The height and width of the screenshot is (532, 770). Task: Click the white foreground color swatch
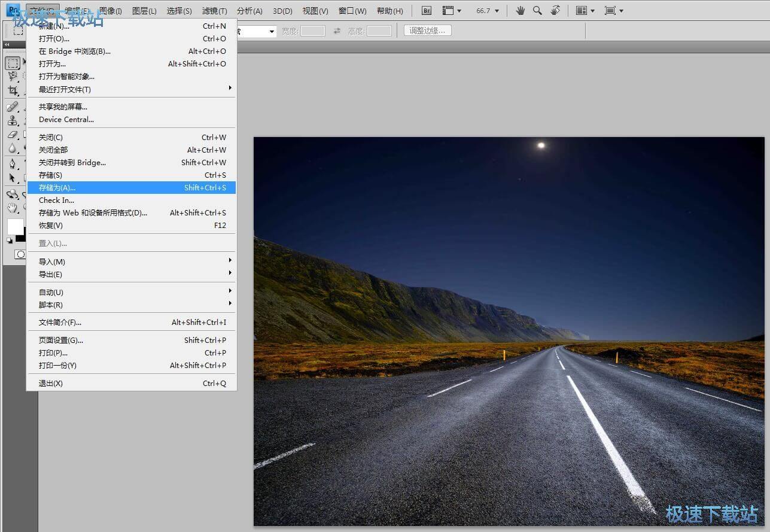point(14,226)
